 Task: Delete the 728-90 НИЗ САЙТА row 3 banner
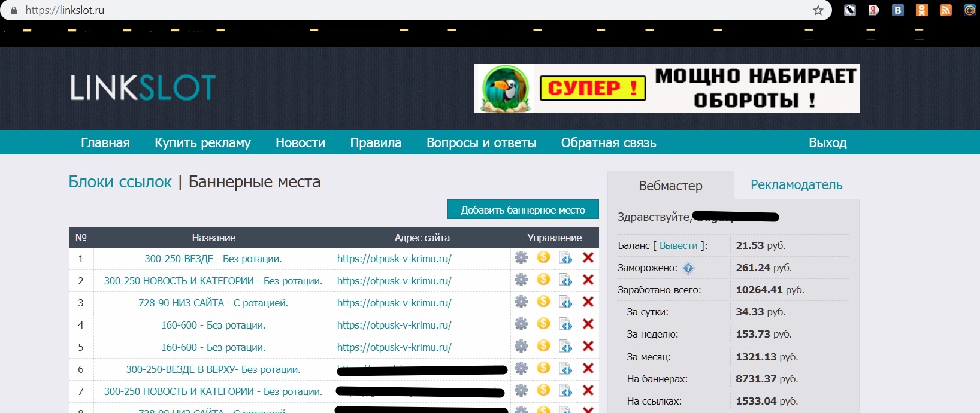(588, 302)
